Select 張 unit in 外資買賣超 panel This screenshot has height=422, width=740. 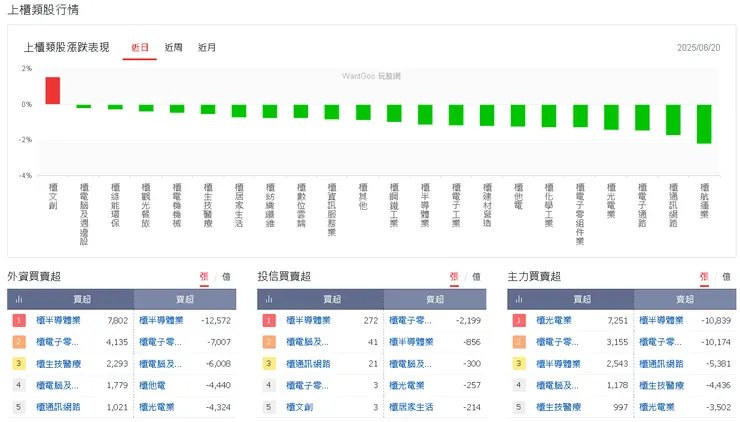tap(204, 277)
